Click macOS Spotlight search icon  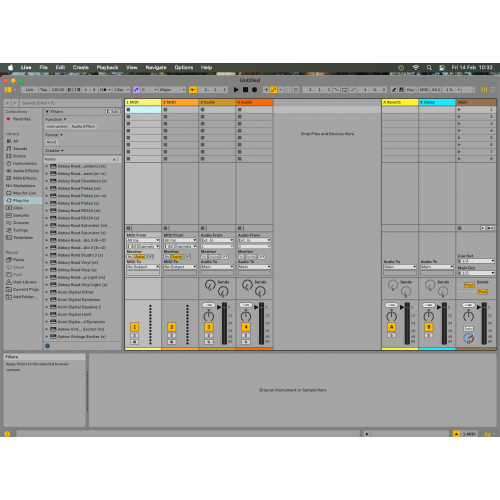429,68
